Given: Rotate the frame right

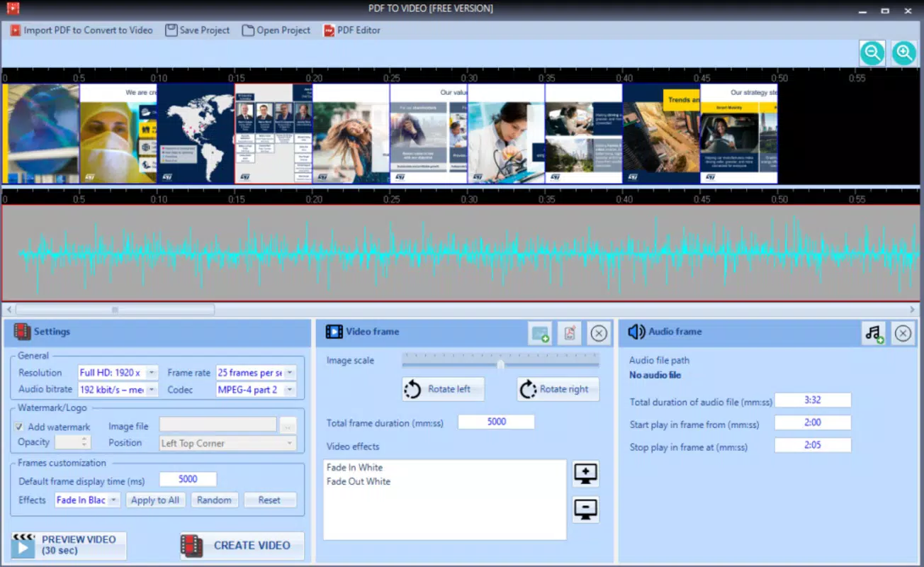Looking at the screenshot, I should (x=558, y=389).
